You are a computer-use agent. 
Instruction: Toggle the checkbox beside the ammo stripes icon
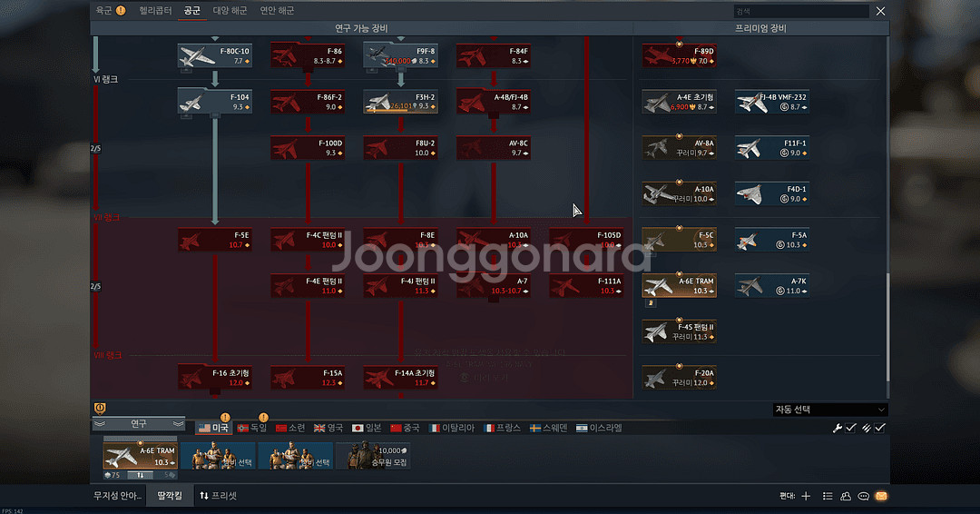point(880,428)
